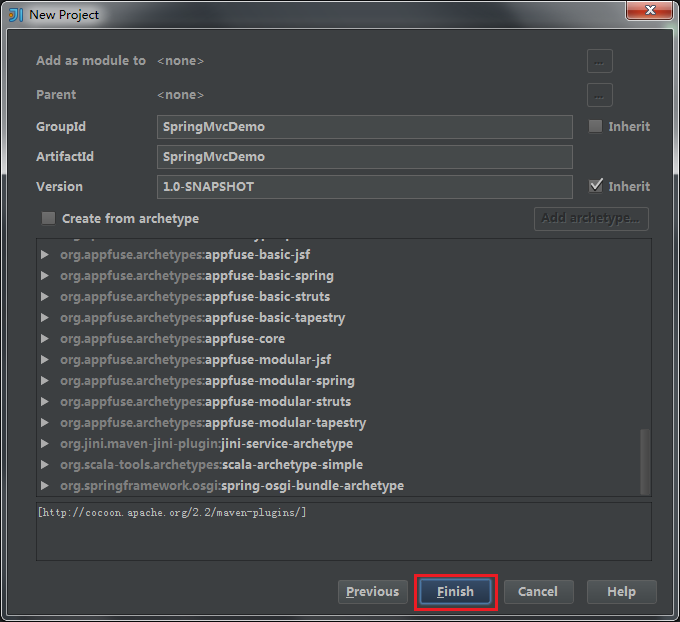Expand appfuse-modular-struts archetype
The height and width of the screenshot is (622, 680).
coord(44,402)
